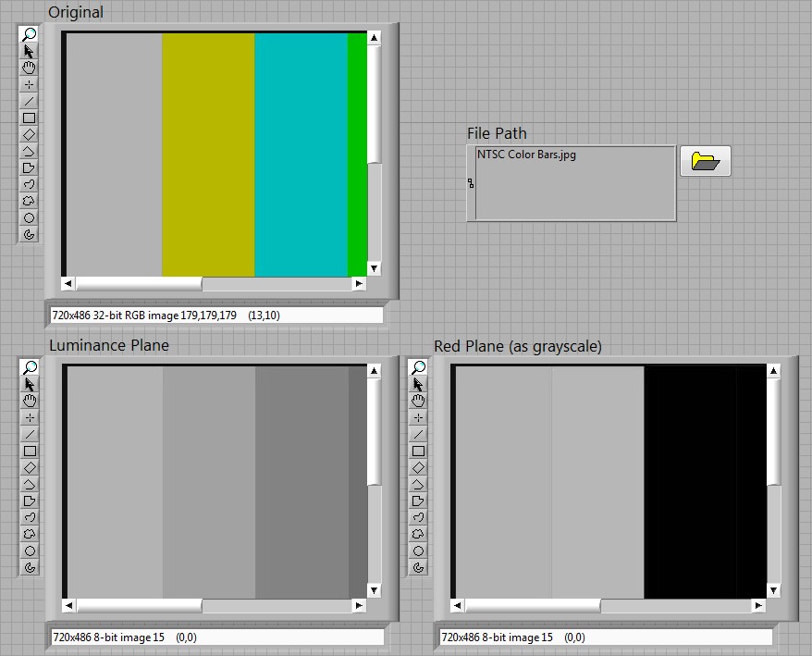Click vertical scrollbar thumb in Original image
812x656 pixels.
pyautogui.click(x=375, y=105)
